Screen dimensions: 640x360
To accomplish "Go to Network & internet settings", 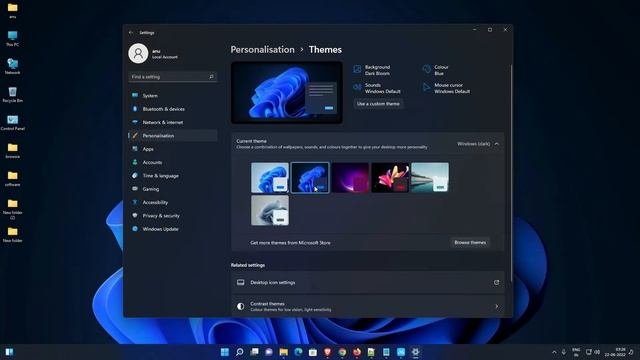I will (173, 122).
